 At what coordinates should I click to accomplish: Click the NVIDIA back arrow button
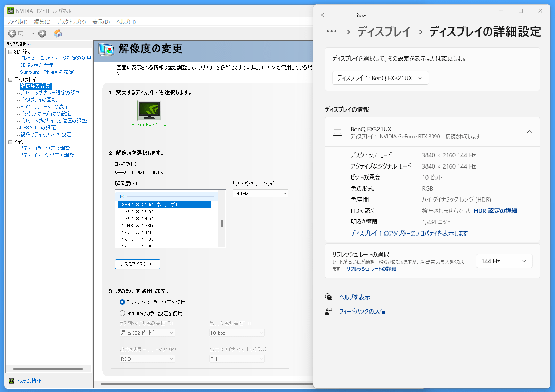(x=12, y=33)
